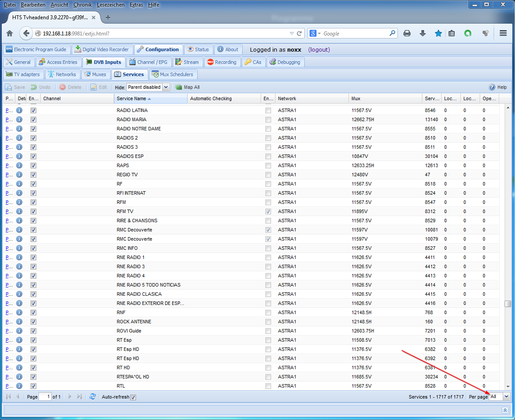Click the Delete button in the grid toolbar
Screen dimensions: 515x420
pyautogui.click(x=70, y=87)
